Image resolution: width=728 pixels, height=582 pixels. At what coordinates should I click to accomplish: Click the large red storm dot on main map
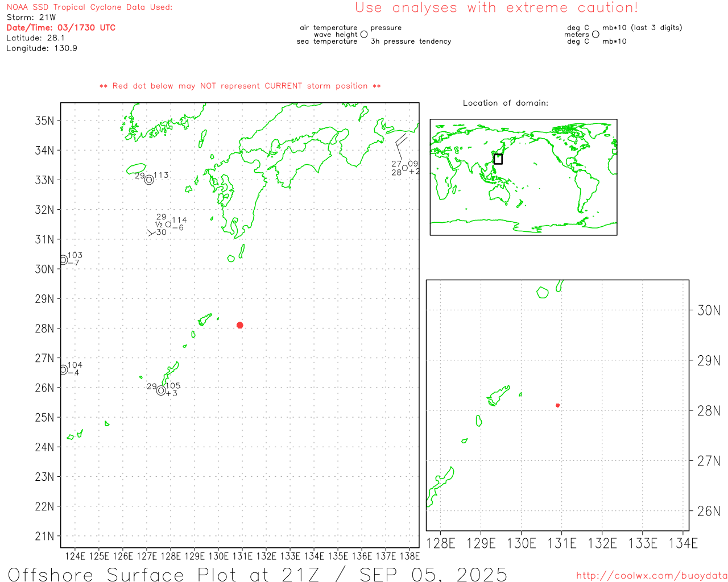pos(239,325)
